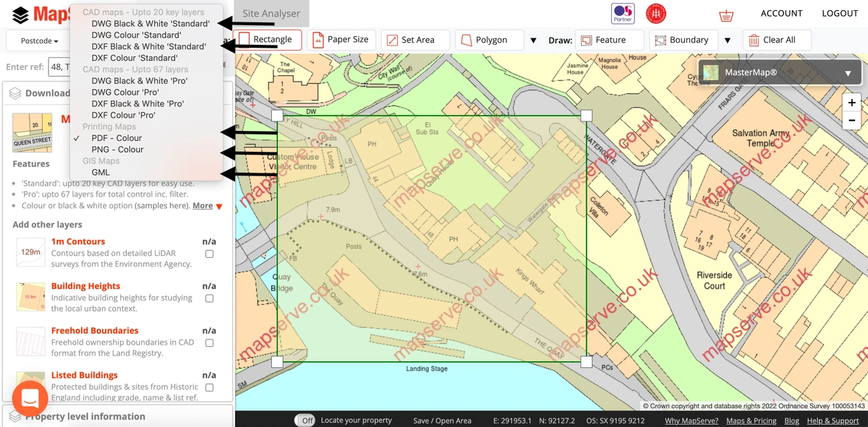The height and width of the screenshot is (427, 868).
Task: Click the red crest accreditation badge
Action: [x=656, y=13]
